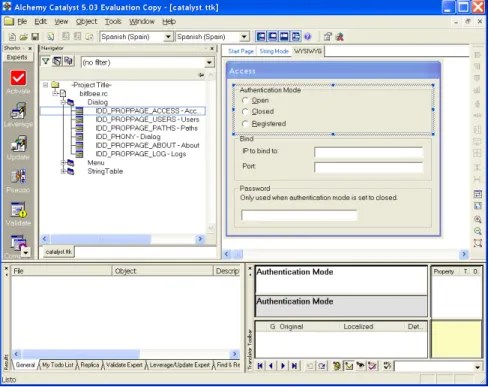Open the Edit menu
The width and height of the screenshot is (491, 387).
(41, 22)
